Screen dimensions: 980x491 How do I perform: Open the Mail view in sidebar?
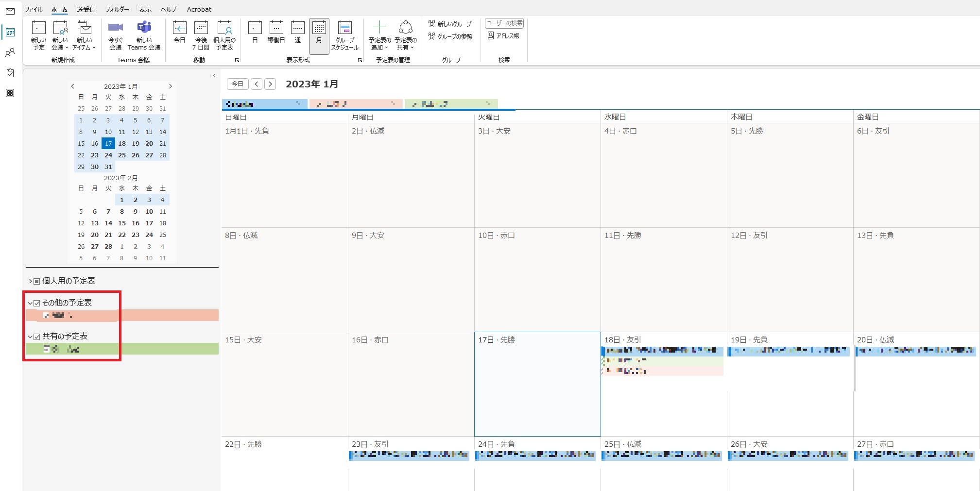point(10,11)
